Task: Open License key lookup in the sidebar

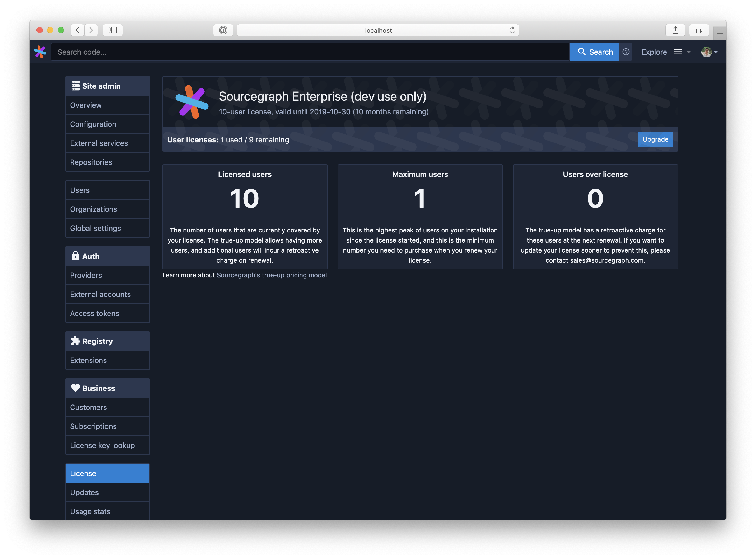Action: [107, 445]
